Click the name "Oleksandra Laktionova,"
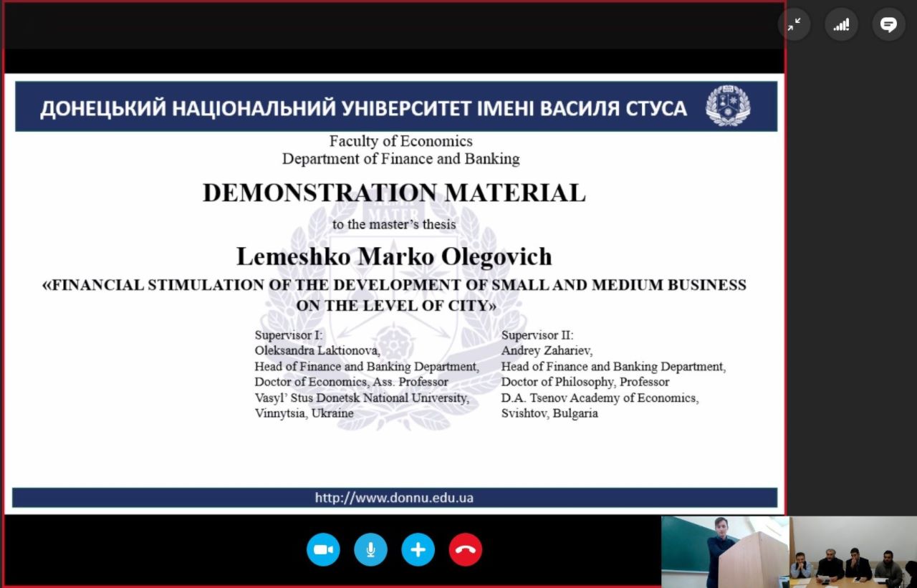The width and height of the screenshot is (917, 588). click(x=317, y=351)
